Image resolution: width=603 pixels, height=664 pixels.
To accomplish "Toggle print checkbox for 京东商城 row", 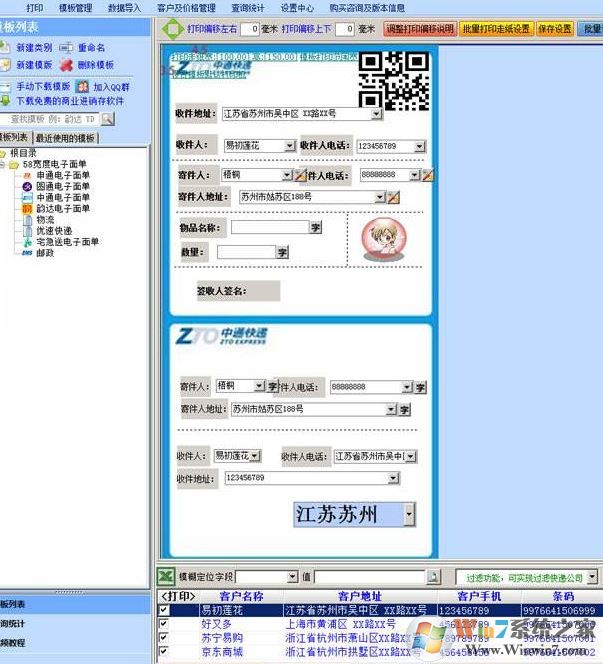I will 163,651.
